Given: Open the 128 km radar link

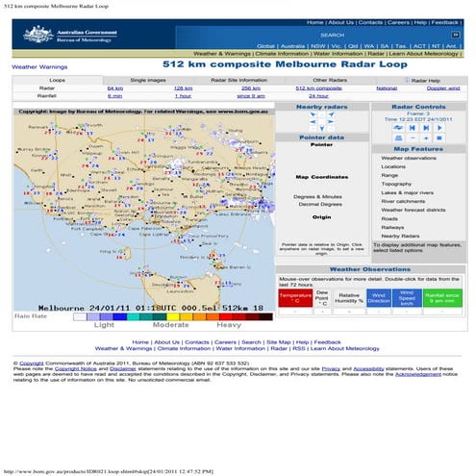Looking at the screenshot, I should tap(183, 88).
